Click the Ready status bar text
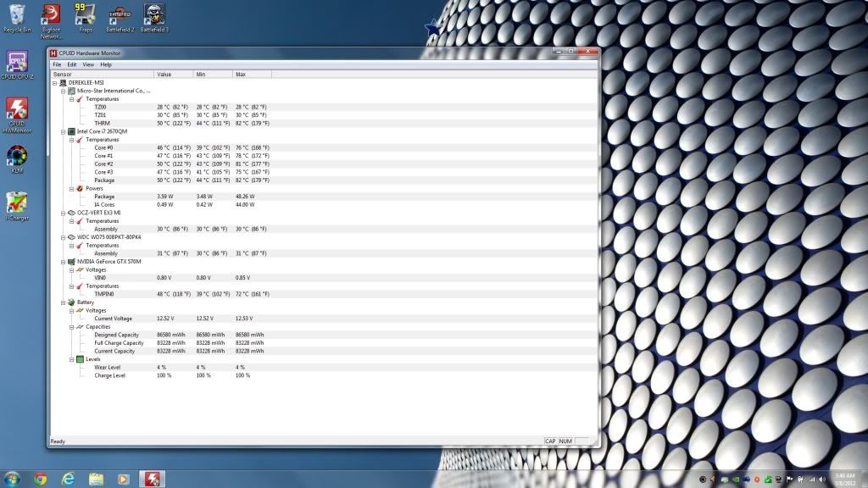 click(x=58, y=441)
